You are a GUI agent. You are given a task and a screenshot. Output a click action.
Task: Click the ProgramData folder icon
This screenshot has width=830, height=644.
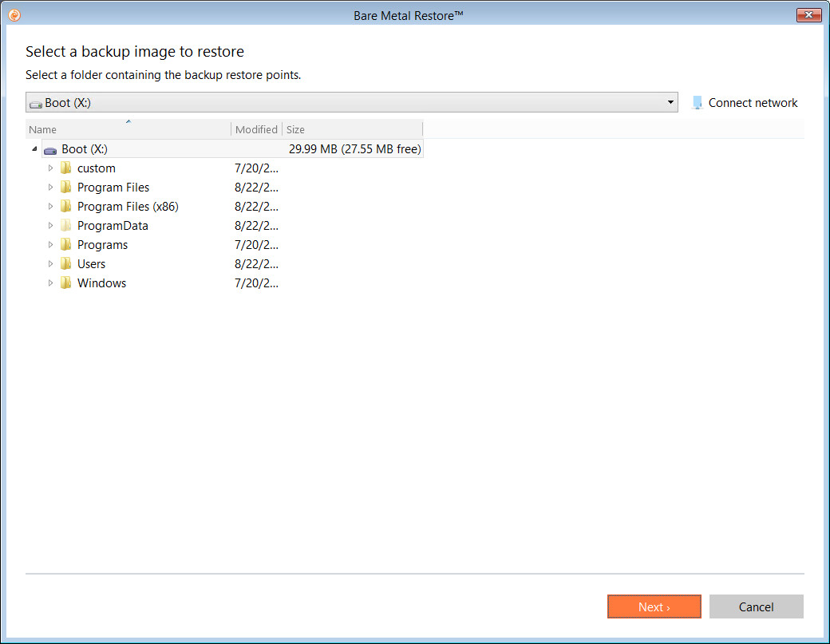(x=66, y=226)
